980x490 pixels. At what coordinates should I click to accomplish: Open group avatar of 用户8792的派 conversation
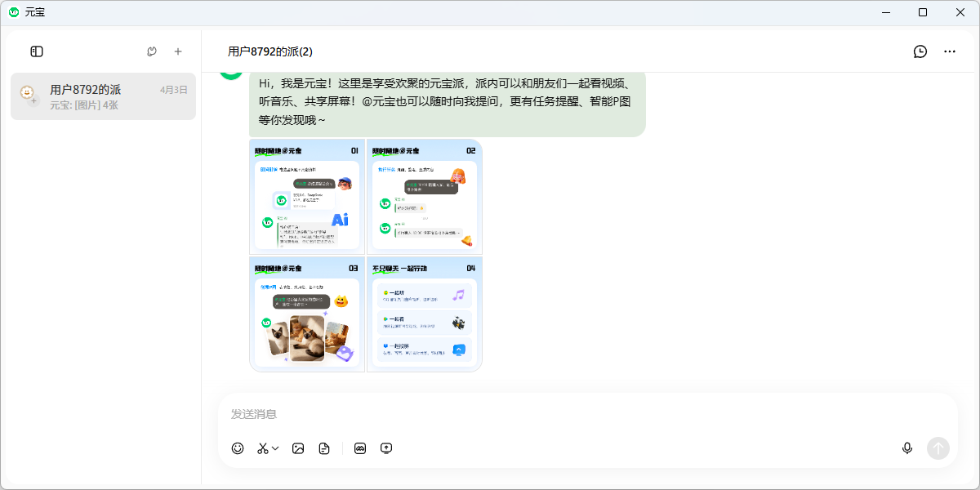click(29, 96)
